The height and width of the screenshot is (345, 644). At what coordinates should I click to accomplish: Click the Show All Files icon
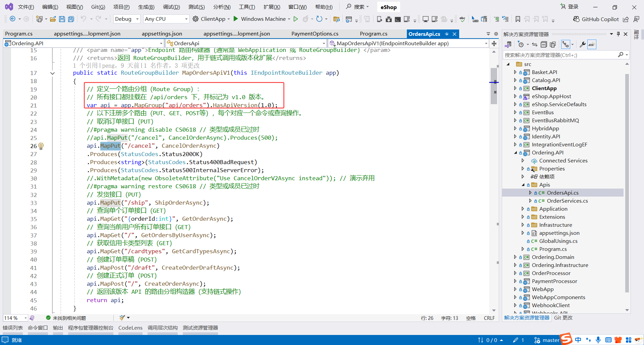[553, 45]
